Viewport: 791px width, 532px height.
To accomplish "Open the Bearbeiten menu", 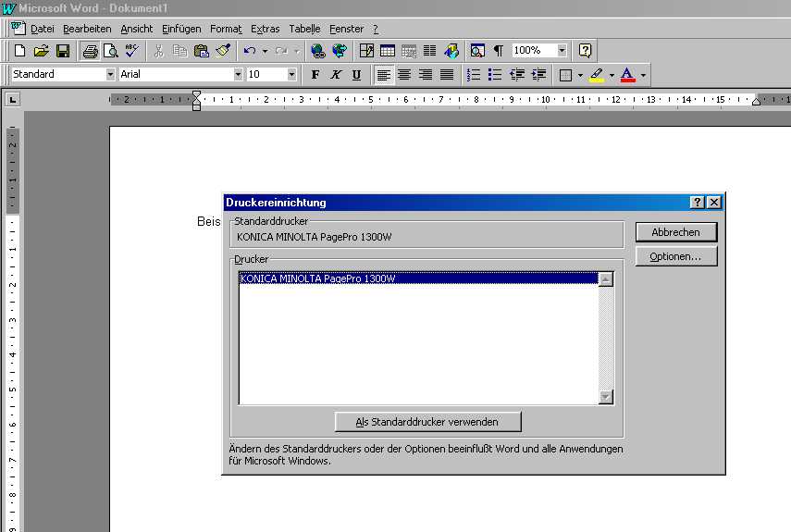I will click(x=87, y=30).
